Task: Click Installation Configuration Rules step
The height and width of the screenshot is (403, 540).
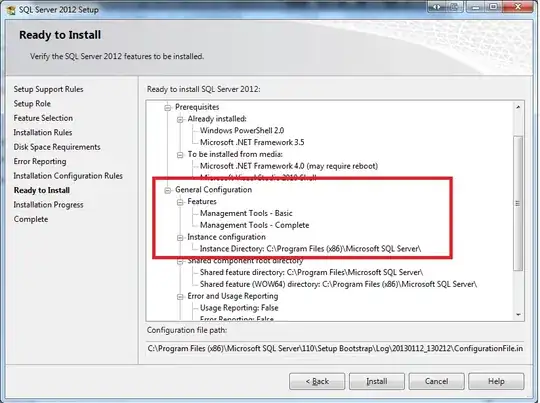Action: pyautogui.click(x=68, y=176)
